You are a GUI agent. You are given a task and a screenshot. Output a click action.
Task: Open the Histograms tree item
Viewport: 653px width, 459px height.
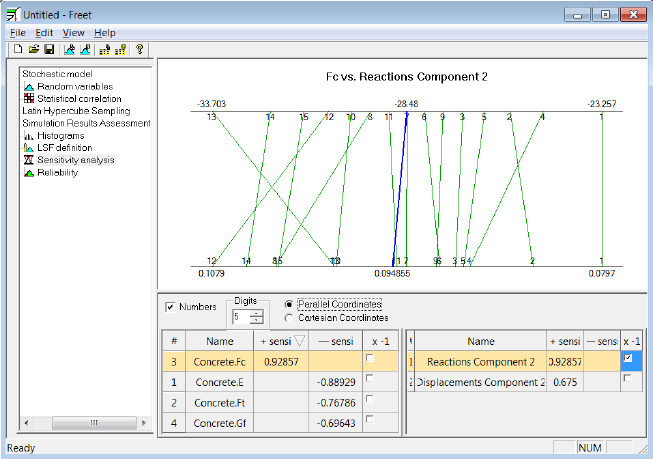coord(61,136)
